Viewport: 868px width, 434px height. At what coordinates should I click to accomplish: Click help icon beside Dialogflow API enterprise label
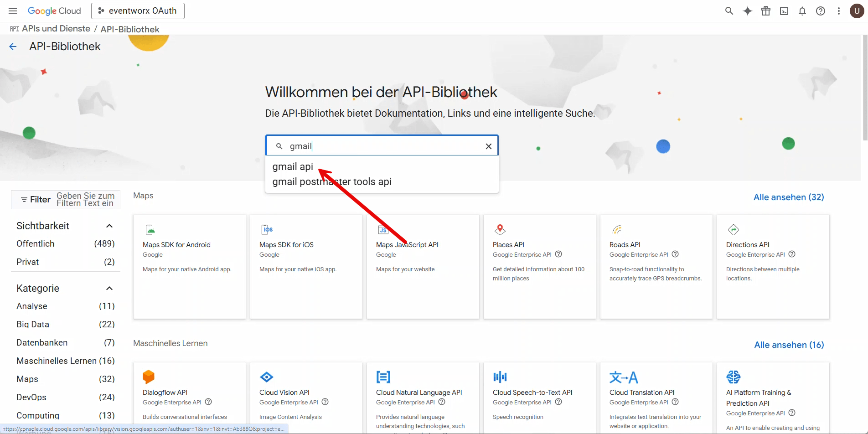tap(208, 402)
